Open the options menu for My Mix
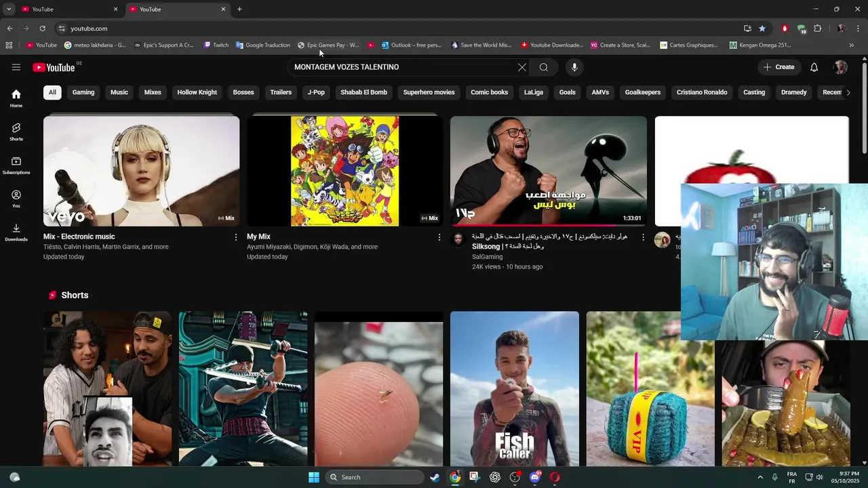This screenshot has width=868, height=488. coord(439,237)
